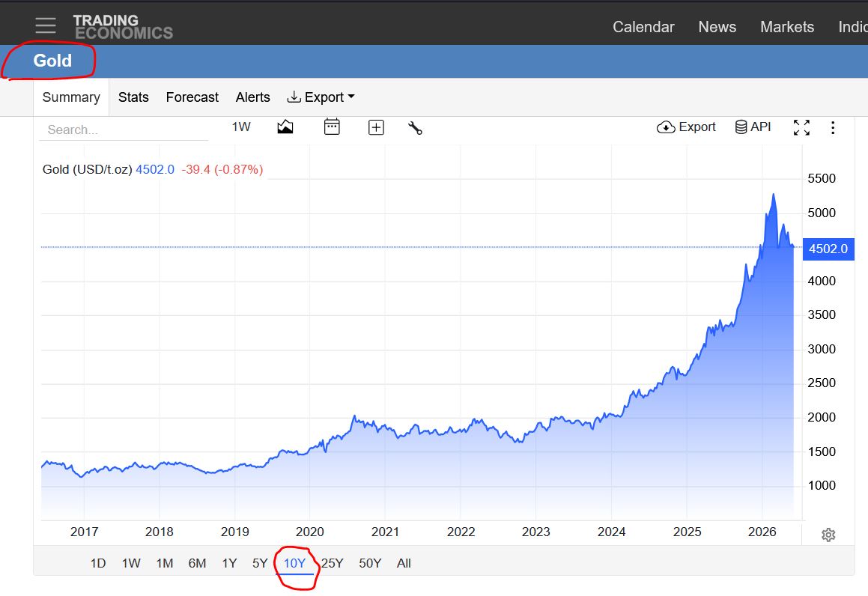This screenshot has width=868, height=596.
Task: Select the 50Y time range
Action: point(370,563)
